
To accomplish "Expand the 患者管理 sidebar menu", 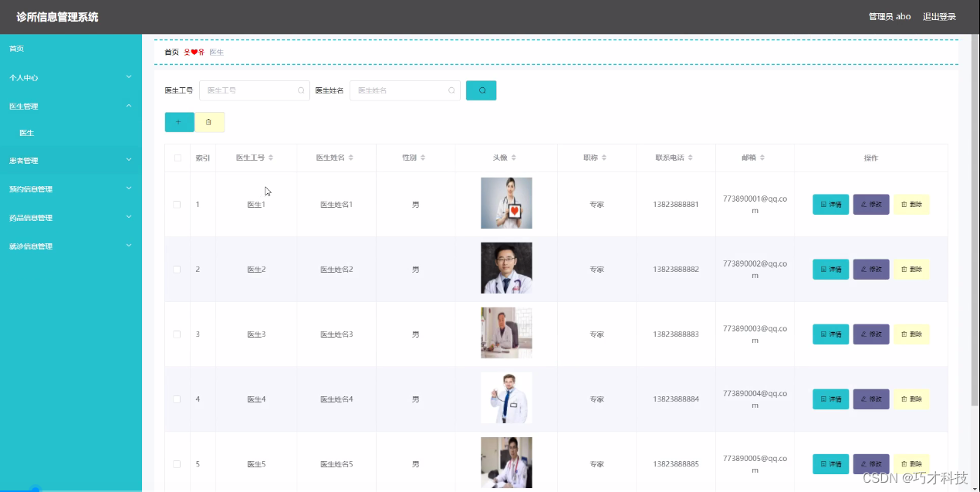I will pyautogui.click(x=71, y=161).
